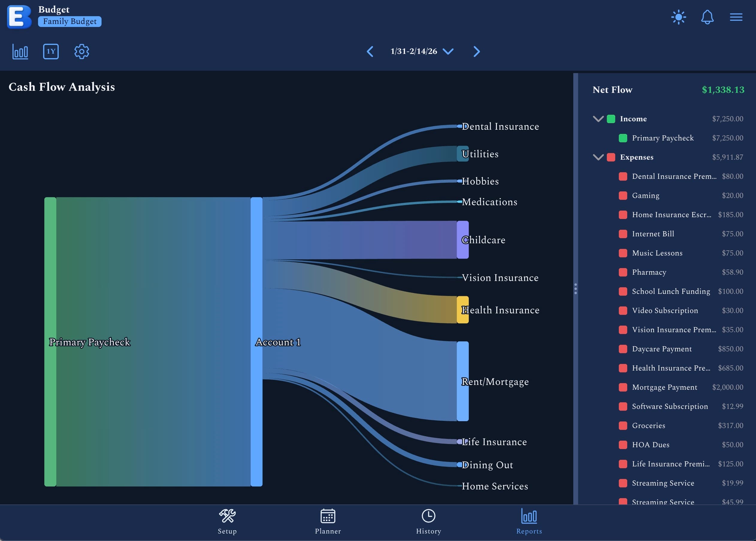The width and height of the screenshot is (756, 541).
Task: Collapse the Expenses group chevron
Action: (598, 157)
